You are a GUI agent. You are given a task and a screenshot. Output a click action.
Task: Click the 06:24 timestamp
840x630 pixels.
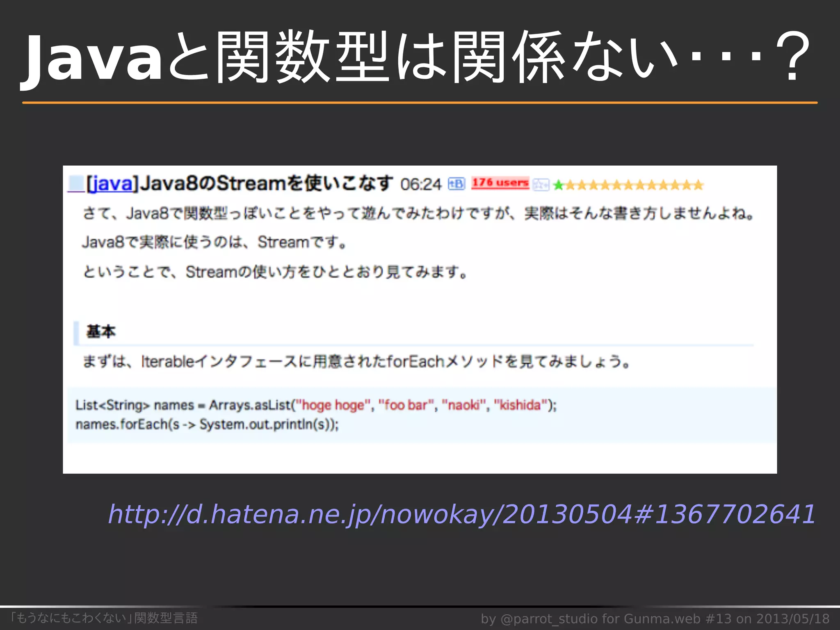pos(421,185)
